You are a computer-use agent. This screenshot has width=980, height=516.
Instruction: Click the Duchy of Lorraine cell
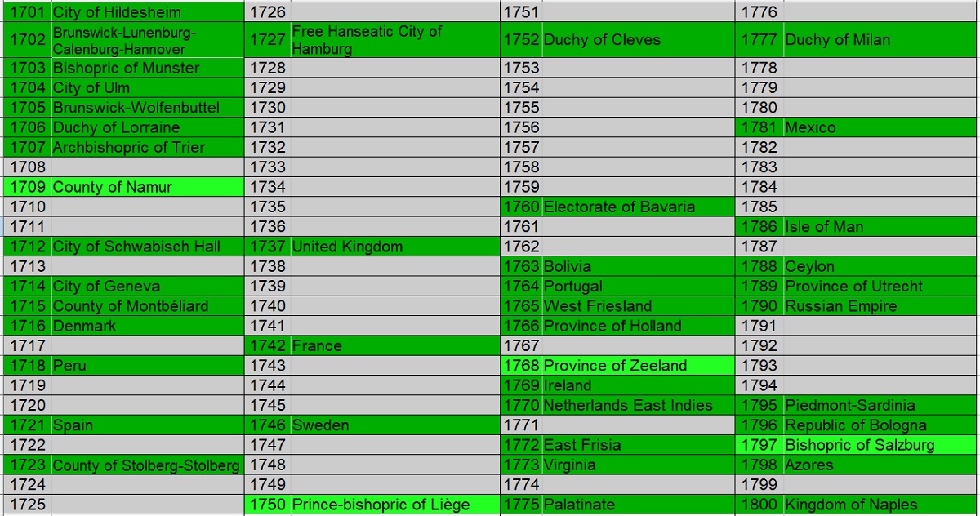[x=147, y=127]
